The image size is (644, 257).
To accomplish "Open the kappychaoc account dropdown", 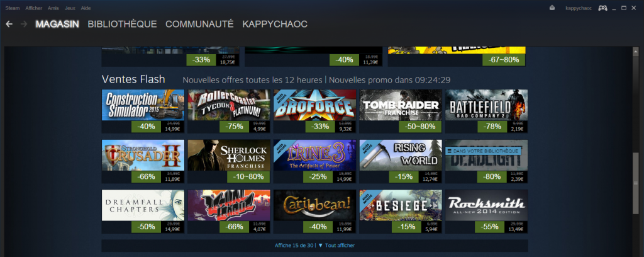I will tap(579, 8).
